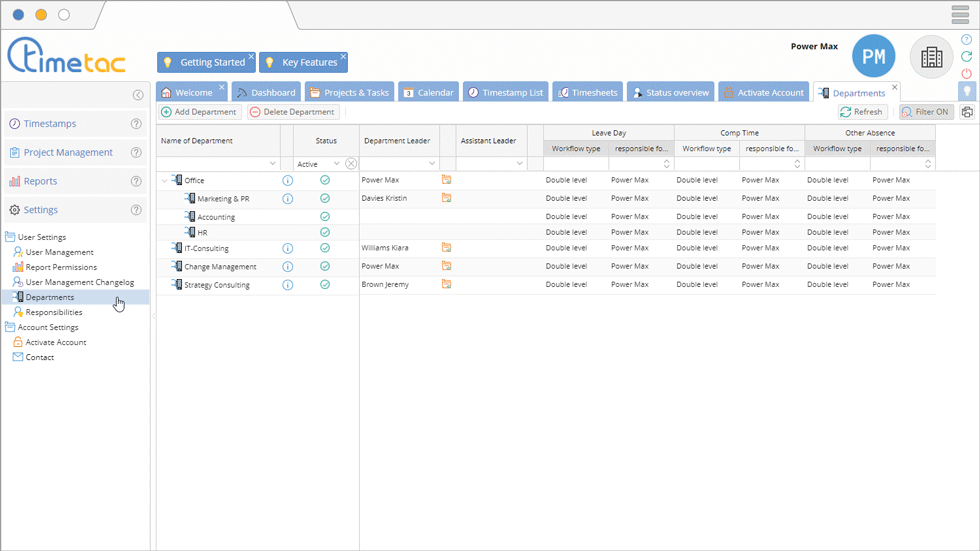Toggle active status of Marketing & PR
Screen dimensions: 980x551
[325, 198]
